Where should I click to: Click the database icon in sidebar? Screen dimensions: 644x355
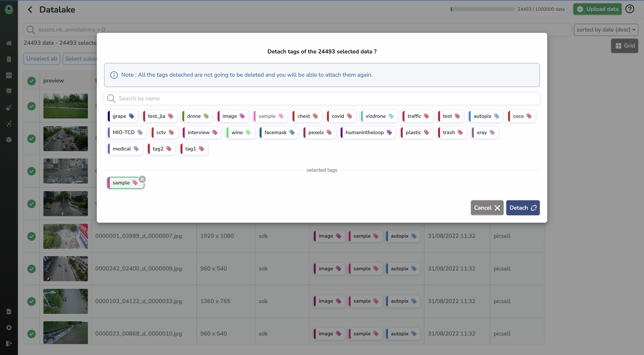click(9, 59)
